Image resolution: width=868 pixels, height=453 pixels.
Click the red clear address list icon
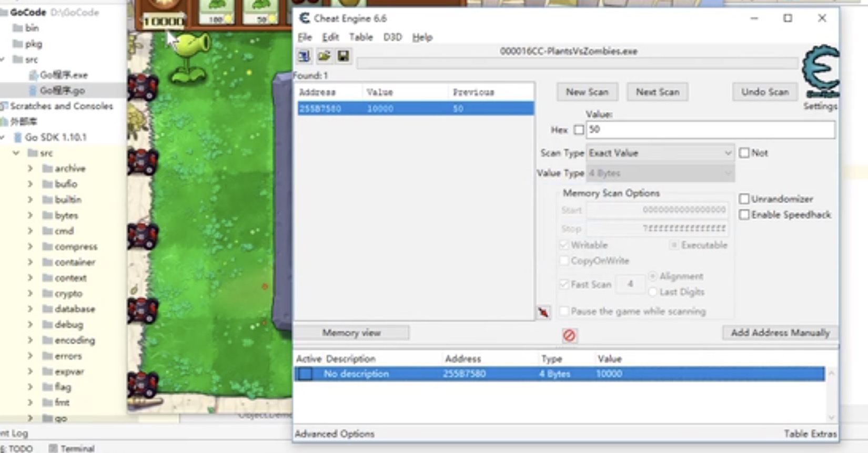click(x=569, y=335)
